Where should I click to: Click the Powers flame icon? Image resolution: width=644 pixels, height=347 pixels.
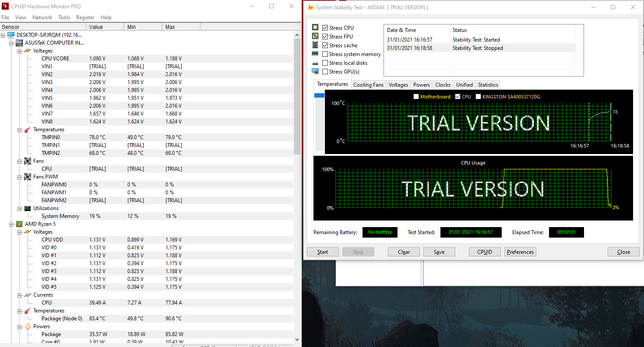pyautogui.click(x=28, y=326)
